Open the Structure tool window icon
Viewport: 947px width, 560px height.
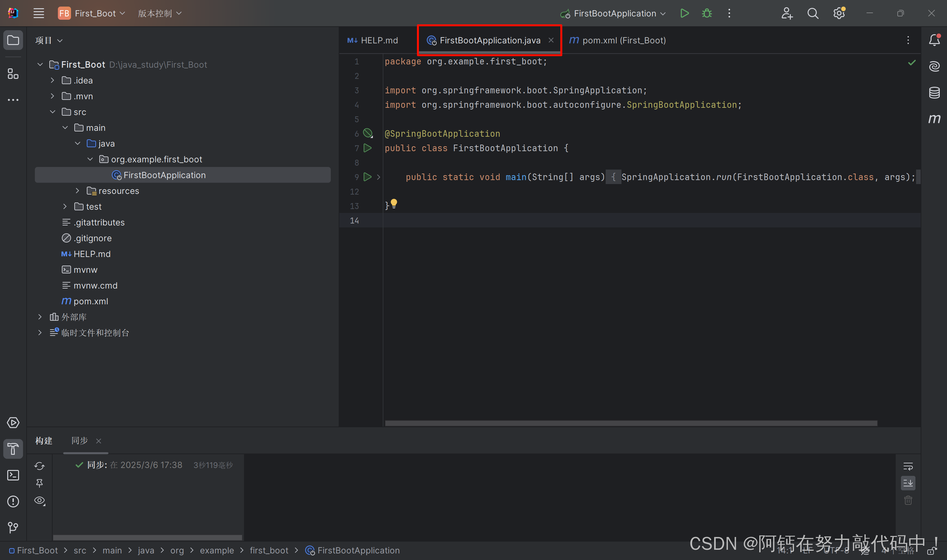click(13, 74)
